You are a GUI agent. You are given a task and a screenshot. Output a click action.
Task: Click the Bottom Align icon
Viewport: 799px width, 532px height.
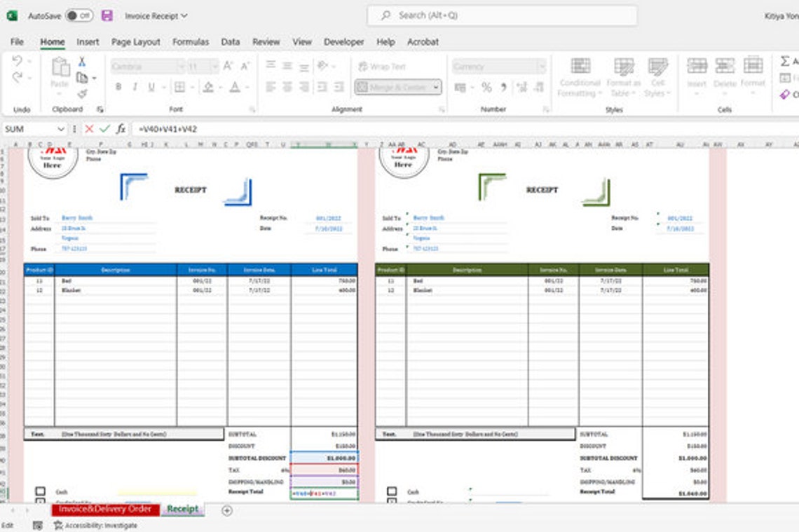pos(304,66)
